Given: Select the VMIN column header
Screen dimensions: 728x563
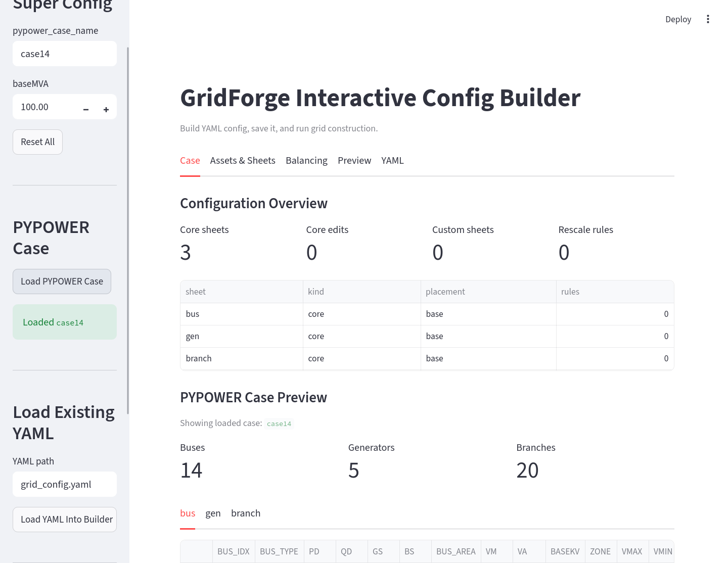Looking at the screenshot, I should click(662, 551).
